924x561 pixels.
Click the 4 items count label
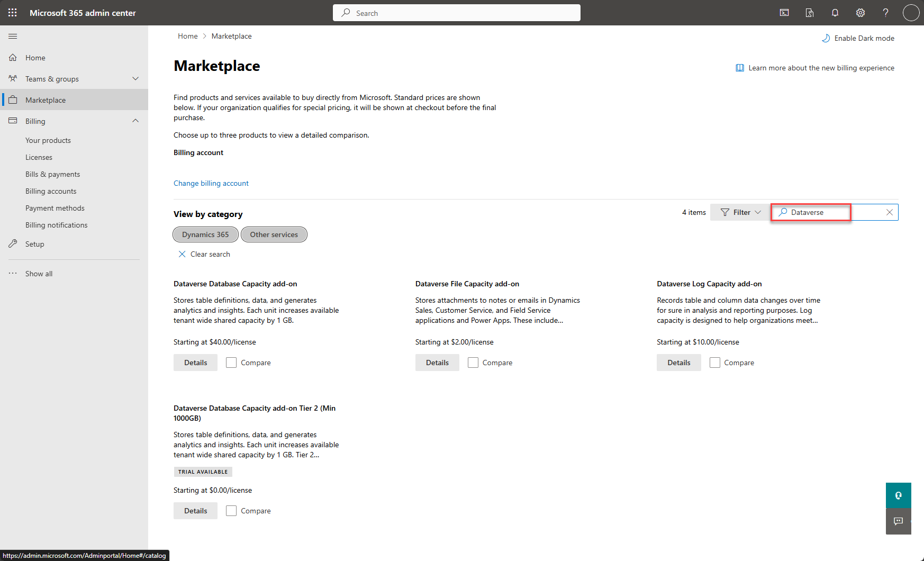tap(694, 212)
